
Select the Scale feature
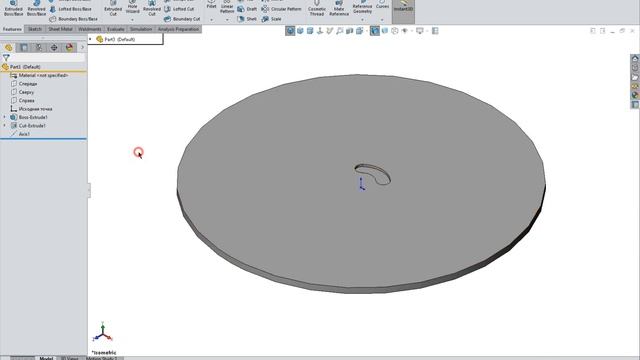(x=271, y=19)
